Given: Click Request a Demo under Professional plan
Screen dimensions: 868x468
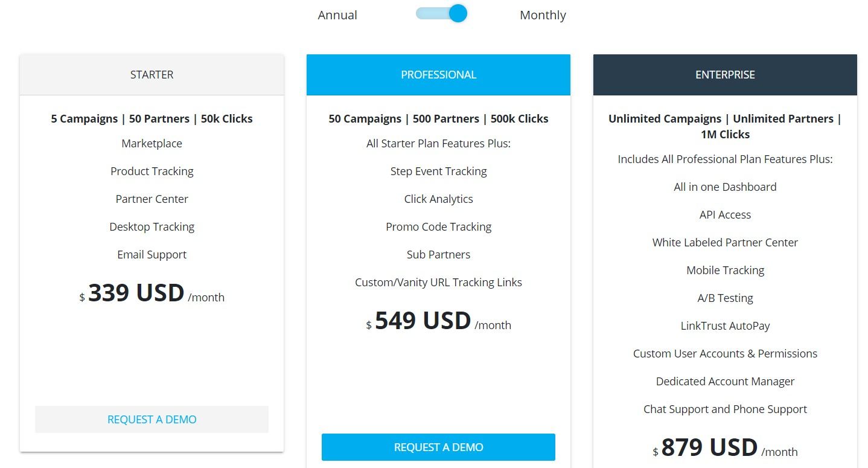Looking at the screenshot, I should point(438,447).
